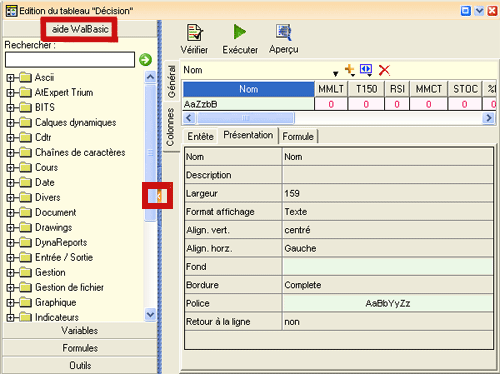The image size is (500, 374).
Task: Open the Aperçu preview icon
Action: (284, 32)
